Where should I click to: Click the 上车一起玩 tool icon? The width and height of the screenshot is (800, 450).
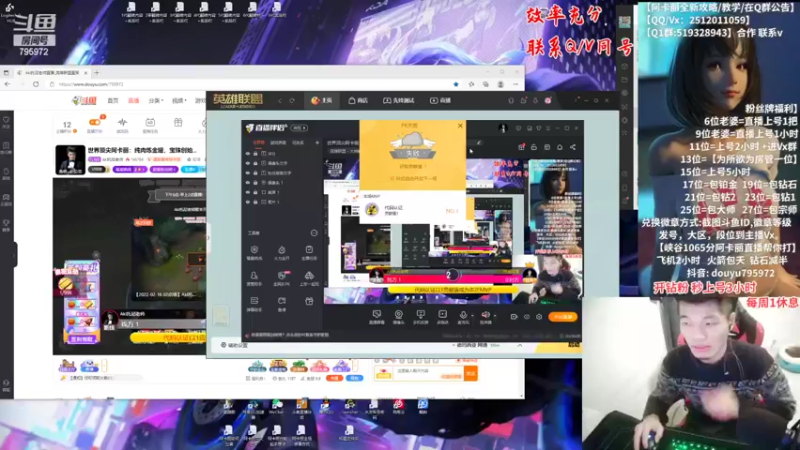309,276
